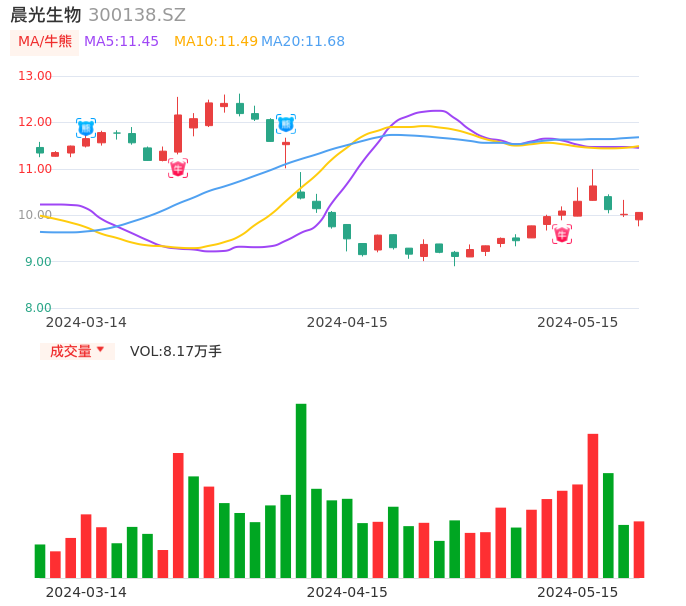
Task: Toggle the MA5 indicator line label
Action: tap(121, 41)
